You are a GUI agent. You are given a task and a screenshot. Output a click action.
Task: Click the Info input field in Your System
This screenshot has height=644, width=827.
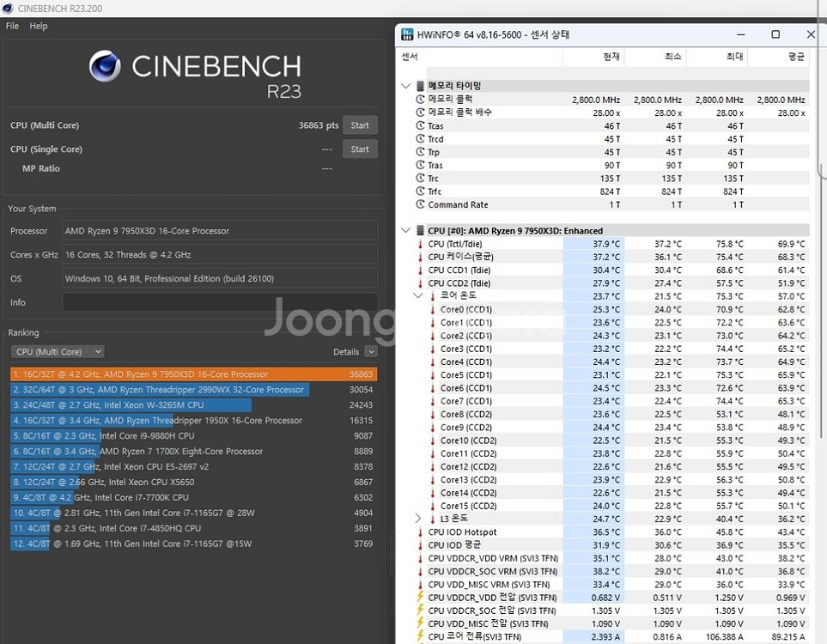click(220, 302)
